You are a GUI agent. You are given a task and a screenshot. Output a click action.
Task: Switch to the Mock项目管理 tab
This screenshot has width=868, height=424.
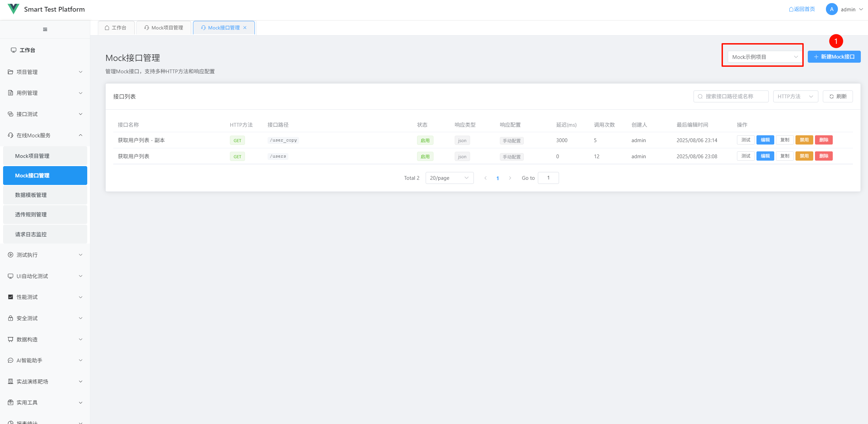[x=164, y=28]
